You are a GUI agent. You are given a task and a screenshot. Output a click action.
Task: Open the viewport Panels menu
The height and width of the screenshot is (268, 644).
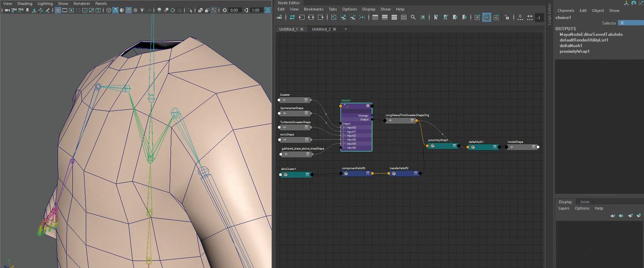101,3
